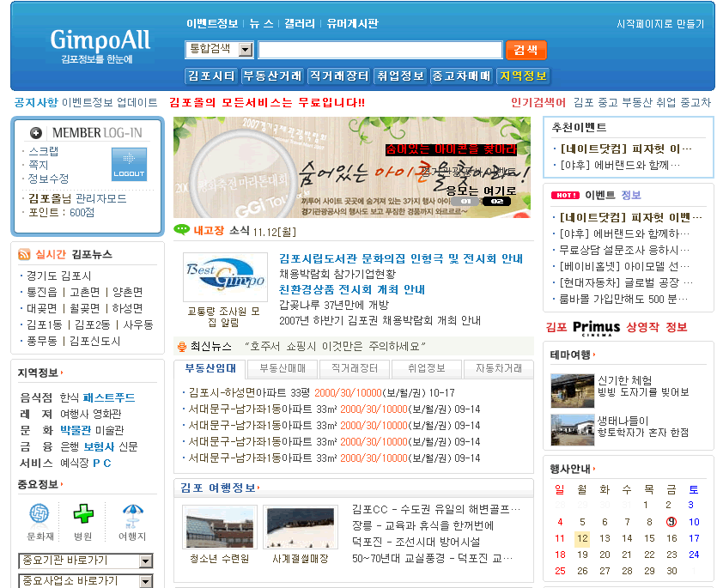The image size is (717, 588).
Task: Click the speaker icon beside 최신뉴스
Action: (181, 347)
